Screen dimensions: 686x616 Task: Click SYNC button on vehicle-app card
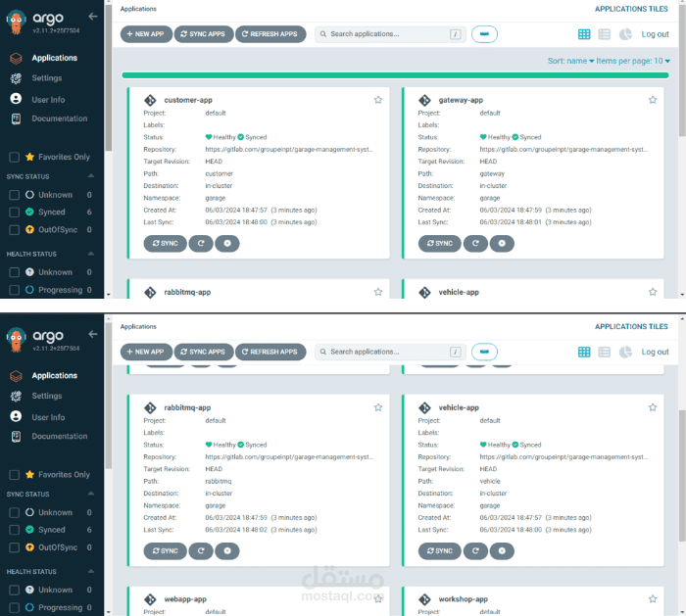click(x=440, y=550)
